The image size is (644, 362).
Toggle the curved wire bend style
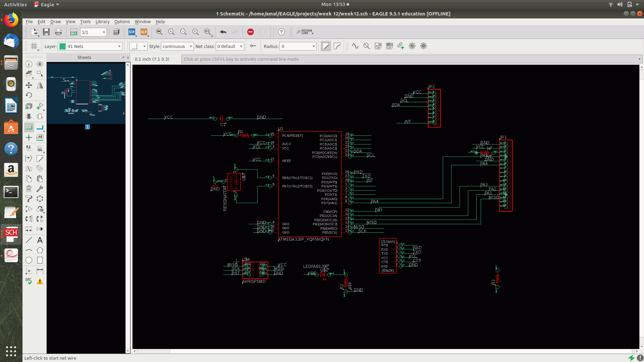pos(337,46)
